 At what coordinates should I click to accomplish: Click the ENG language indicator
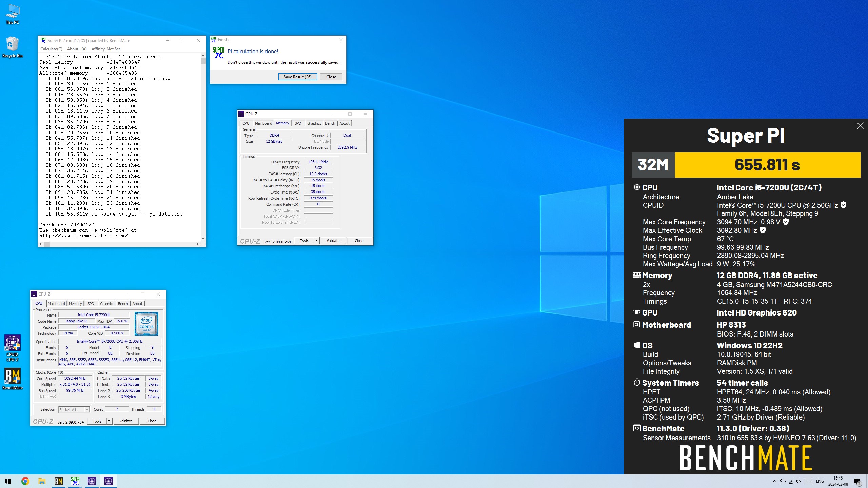(820, 481)
